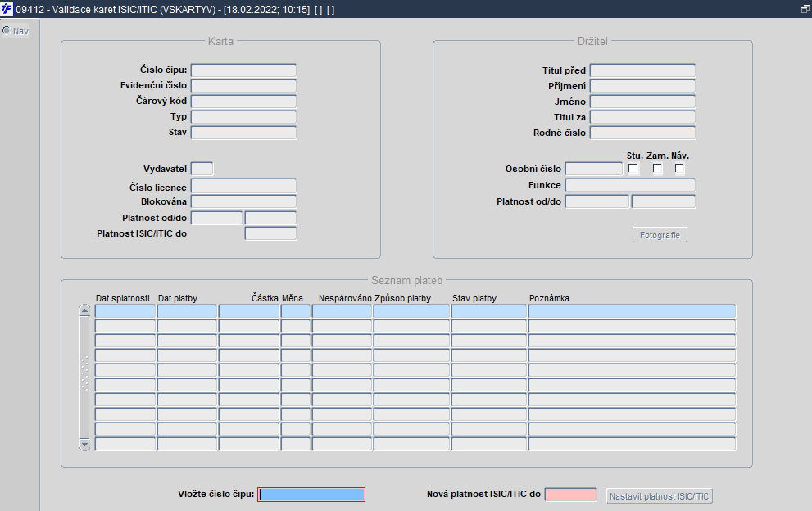Click the Typ field in Karta

tap(244, 116)
